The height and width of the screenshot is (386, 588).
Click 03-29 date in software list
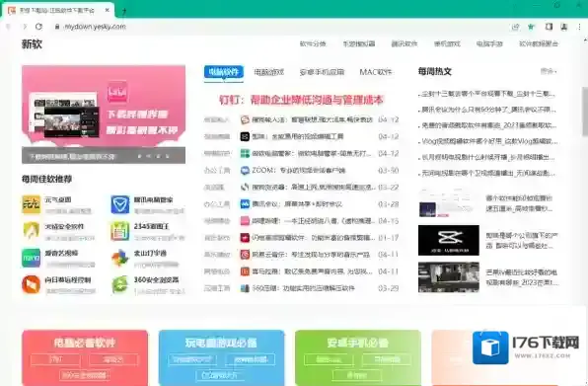(388, 288)
